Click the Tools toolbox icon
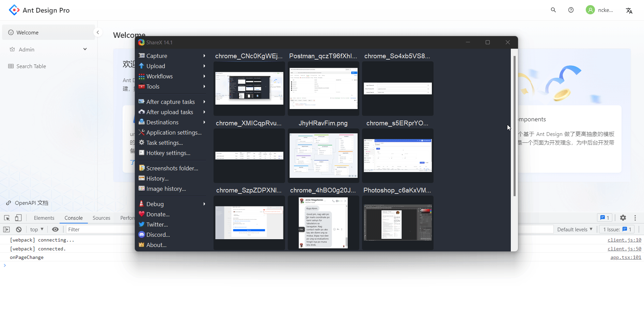Screen dimensions: 644x309 pos(142,87)
